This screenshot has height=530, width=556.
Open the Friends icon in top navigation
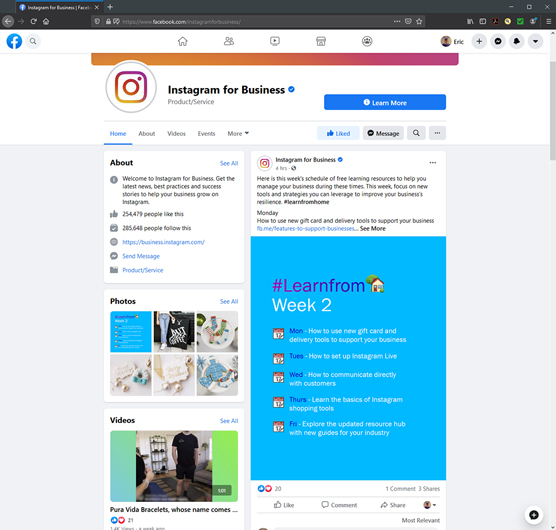(229, 41)
